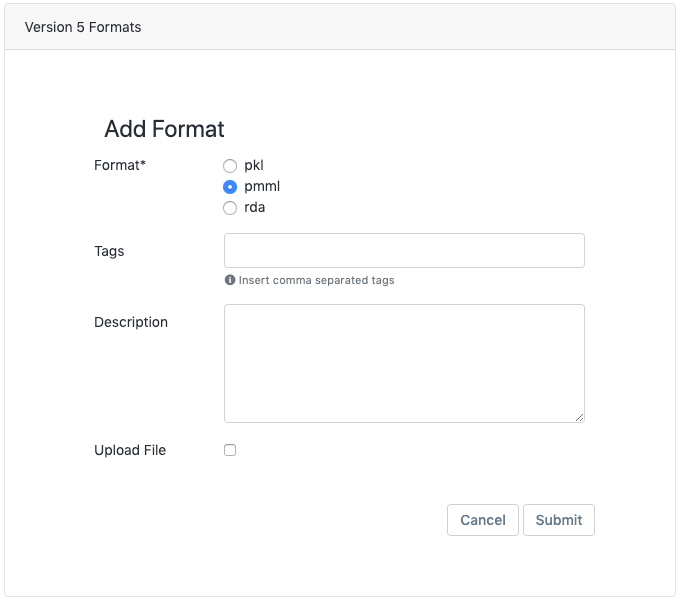This screenshot has width=680, height=600.
Task: Click the Description box resize handle
Action: pos(579,417)
